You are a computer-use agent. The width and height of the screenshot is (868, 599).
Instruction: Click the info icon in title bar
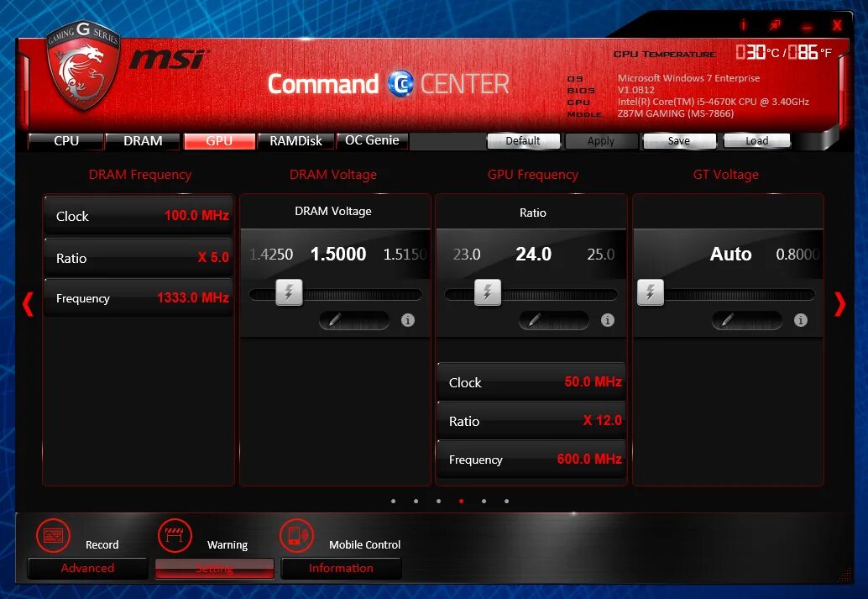[x=744, y=25]
